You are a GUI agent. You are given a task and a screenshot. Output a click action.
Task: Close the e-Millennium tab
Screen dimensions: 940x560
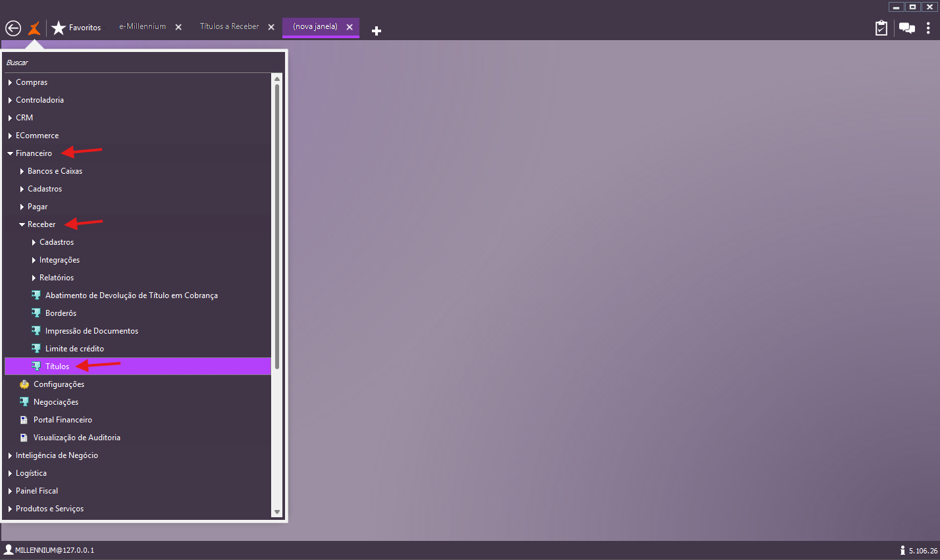178,27
